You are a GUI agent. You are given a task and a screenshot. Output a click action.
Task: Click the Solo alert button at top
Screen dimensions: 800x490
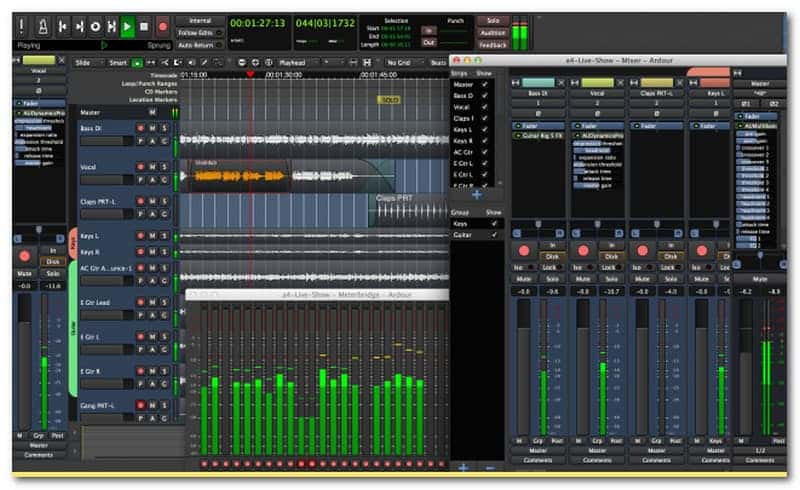(493, 21)
